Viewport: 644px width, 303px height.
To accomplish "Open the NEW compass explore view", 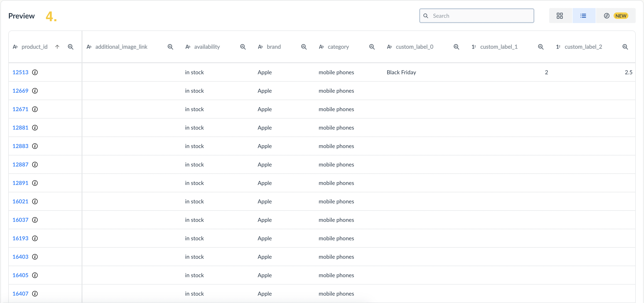I will tap(615, 16).
